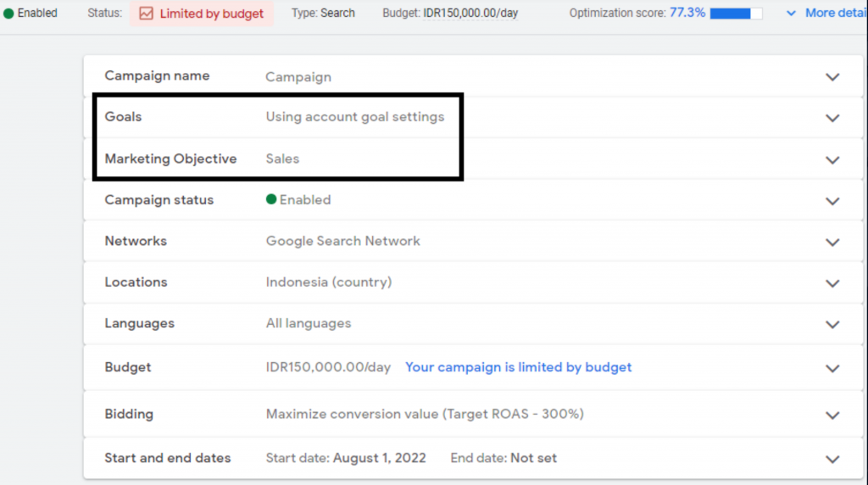
Task: Click the Optimization score progress bar
Action: pyautogui.click(x=736, y=14)
